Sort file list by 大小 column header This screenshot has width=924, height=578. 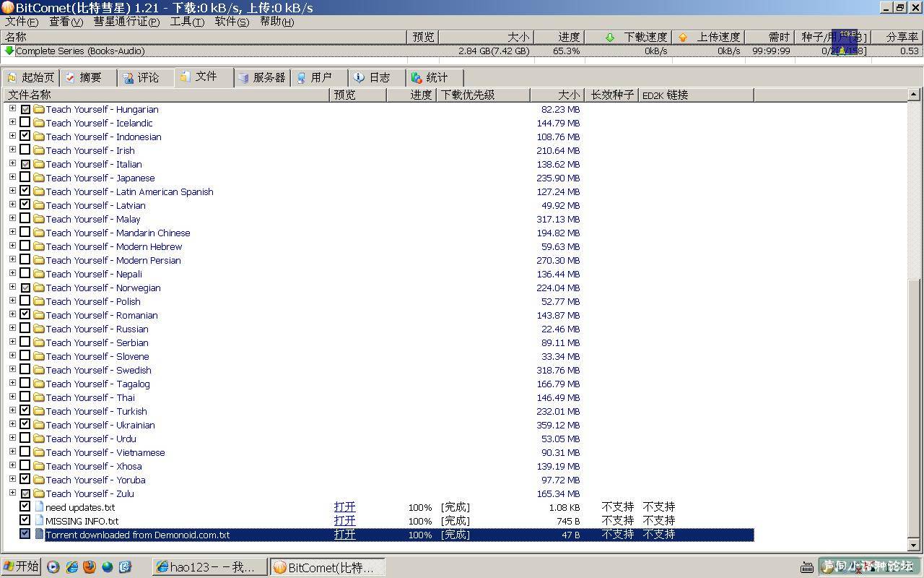pos(557,95)
